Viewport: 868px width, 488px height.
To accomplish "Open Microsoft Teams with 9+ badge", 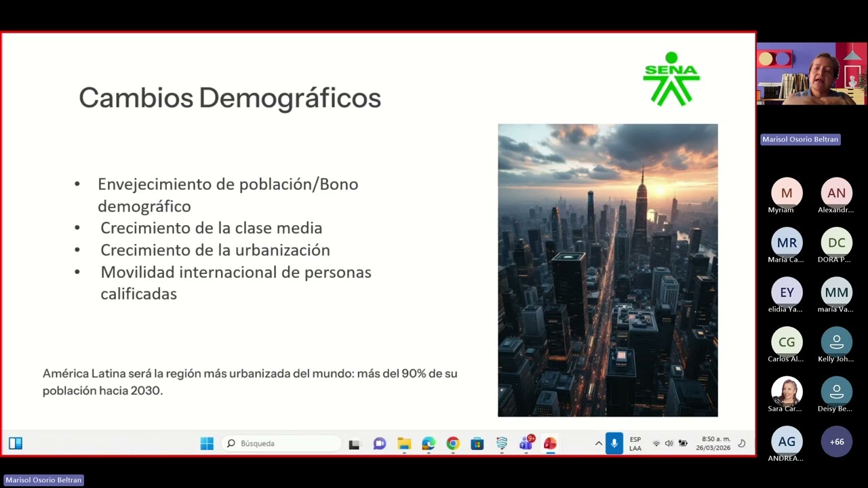I will click(526, 443).
